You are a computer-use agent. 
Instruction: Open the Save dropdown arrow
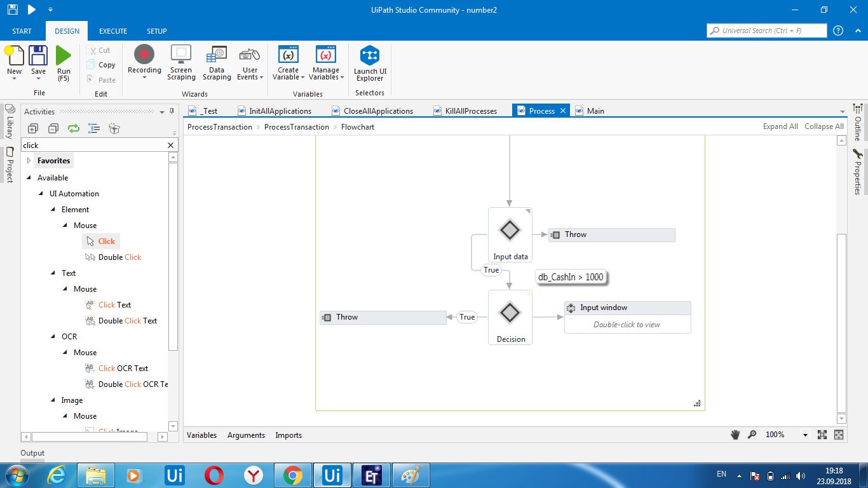pos(38,79)
